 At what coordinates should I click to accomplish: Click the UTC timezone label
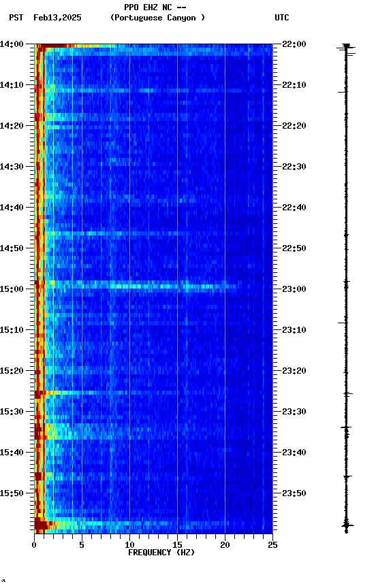click(282, 18)
